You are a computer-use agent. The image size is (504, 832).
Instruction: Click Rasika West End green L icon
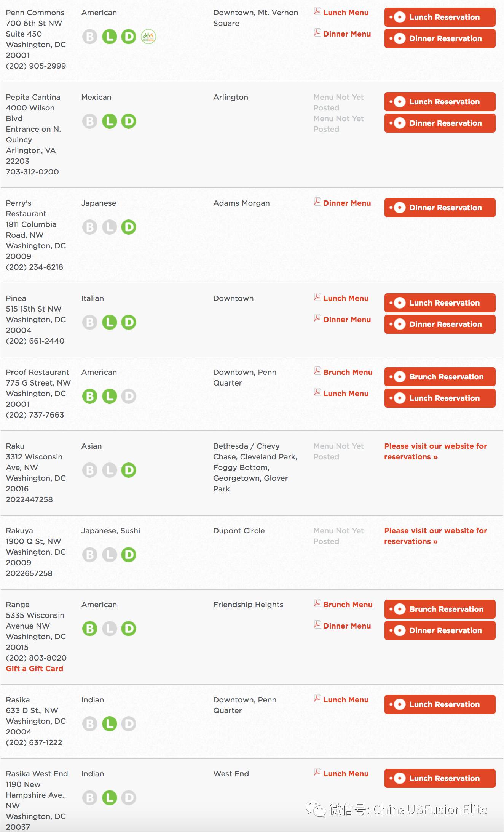click(x=110, y=798)
